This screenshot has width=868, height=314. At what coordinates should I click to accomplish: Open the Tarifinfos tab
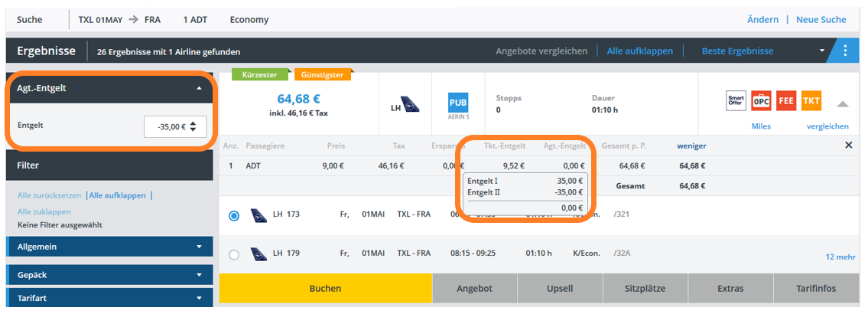[814, 289]
